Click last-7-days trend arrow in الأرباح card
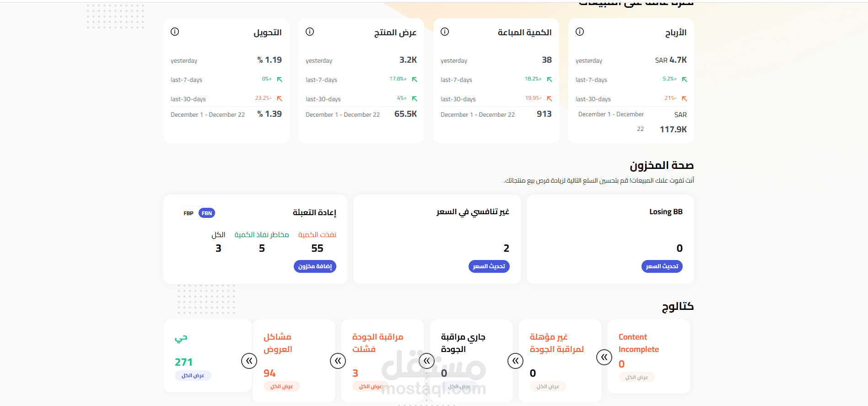This screenshot has height=406, width=868. click(x=685, y=79)
